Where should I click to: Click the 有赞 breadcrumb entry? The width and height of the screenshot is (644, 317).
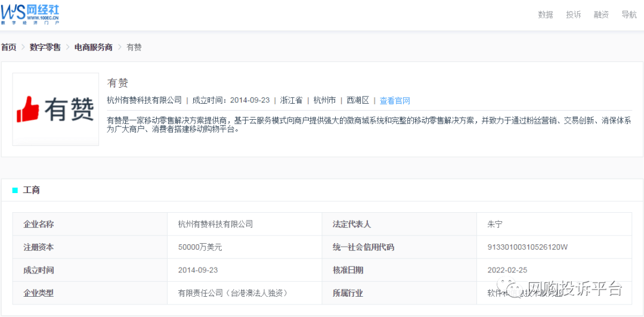(134, 47)
